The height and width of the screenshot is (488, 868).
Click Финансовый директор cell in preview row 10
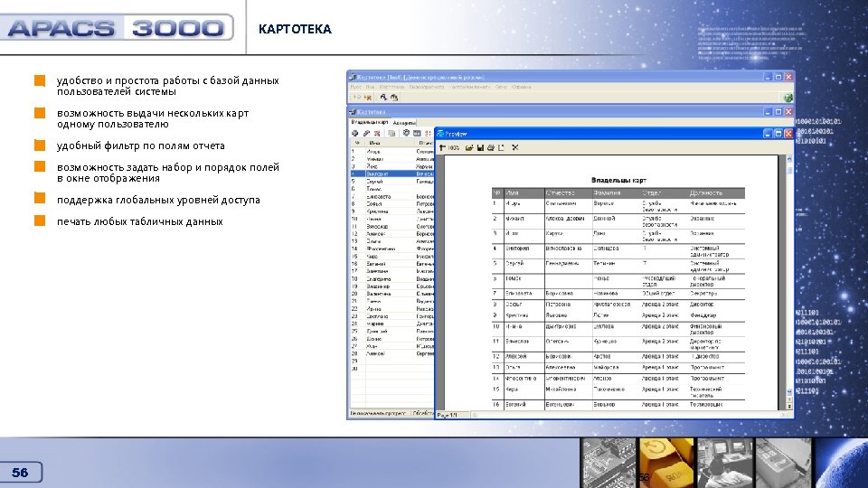(706, 330)
